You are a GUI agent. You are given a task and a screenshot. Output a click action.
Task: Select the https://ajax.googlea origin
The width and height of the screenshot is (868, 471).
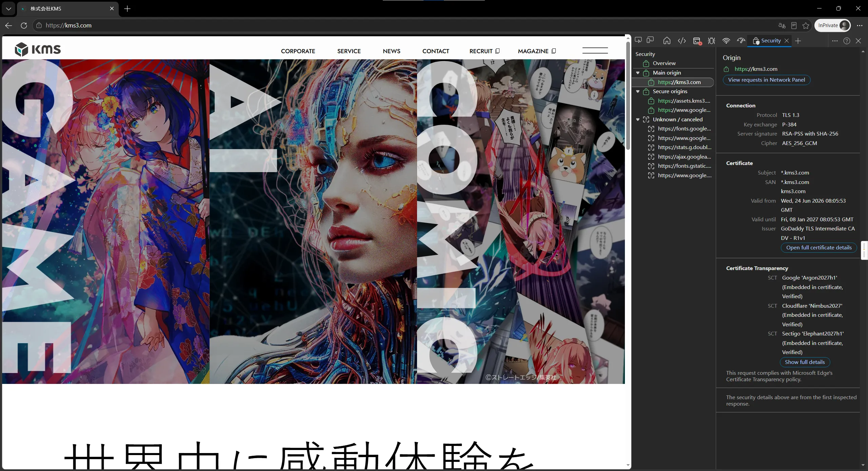(x=674, y=157)
